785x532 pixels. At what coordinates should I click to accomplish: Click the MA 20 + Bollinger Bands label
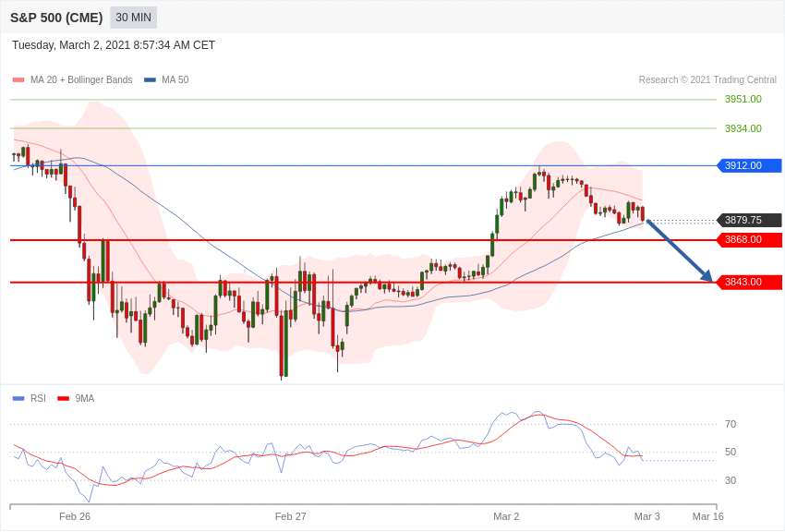coord(81,79)
